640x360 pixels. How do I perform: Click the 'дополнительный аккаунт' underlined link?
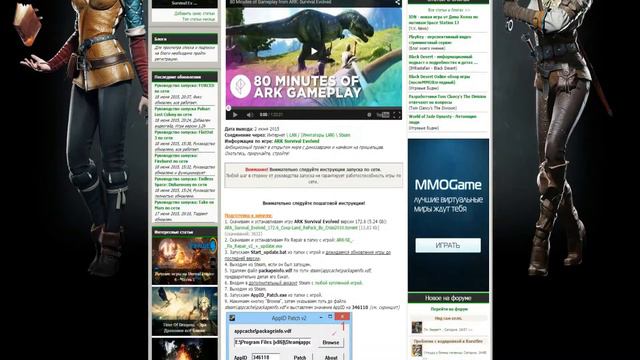pyautogui.click(x=273, y=283)
